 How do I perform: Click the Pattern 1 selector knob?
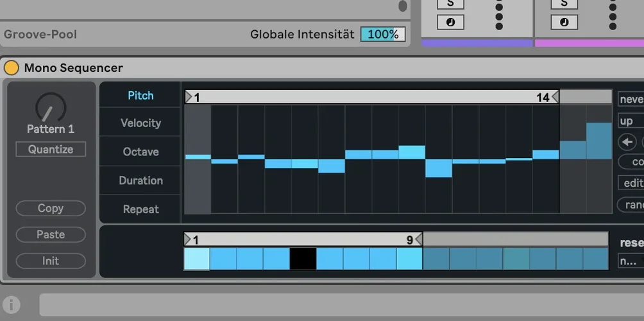click(51, 107)
